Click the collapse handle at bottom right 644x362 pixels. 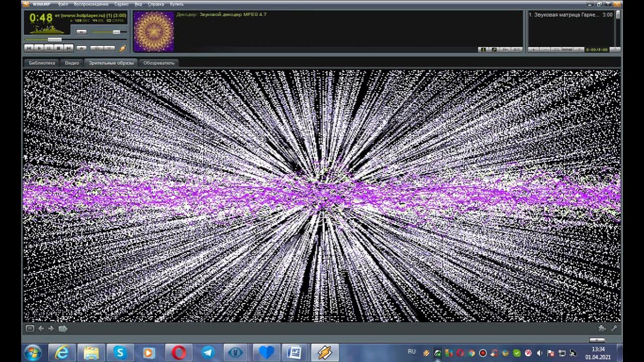point(597,340)
